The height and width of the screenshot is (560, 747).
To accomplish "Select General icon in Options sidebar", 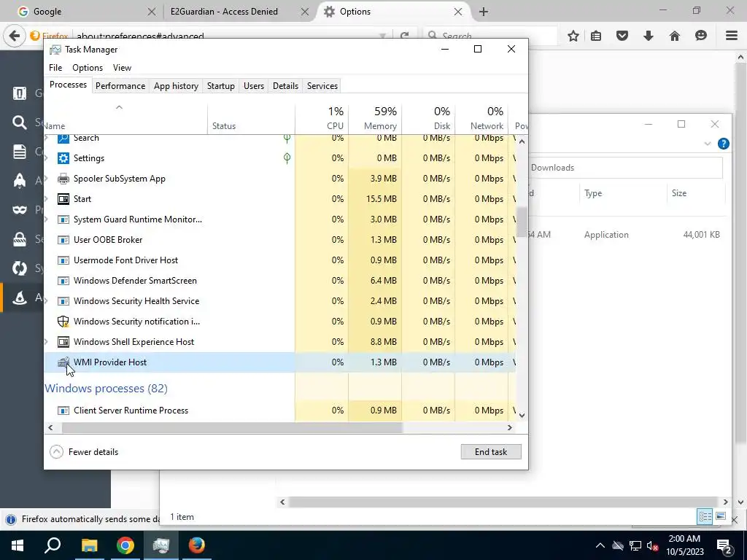I will click(x=20, y=93).
